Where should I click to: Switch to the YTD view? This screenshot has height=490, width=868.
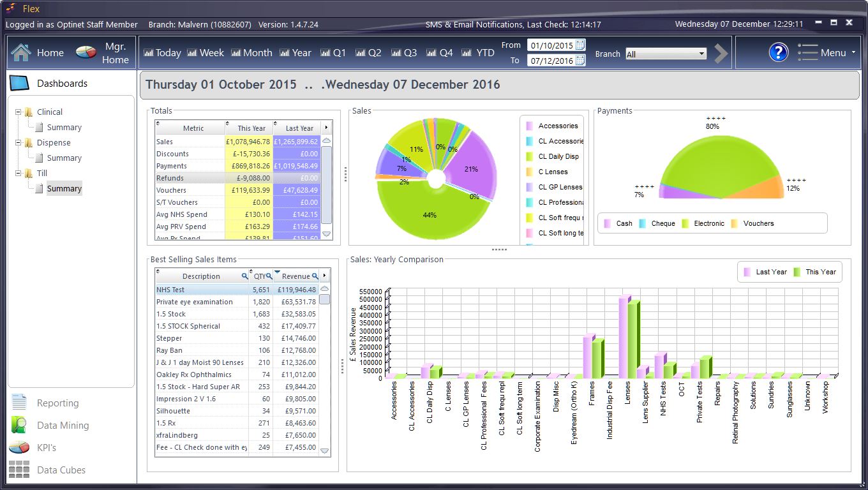[478, 52]
